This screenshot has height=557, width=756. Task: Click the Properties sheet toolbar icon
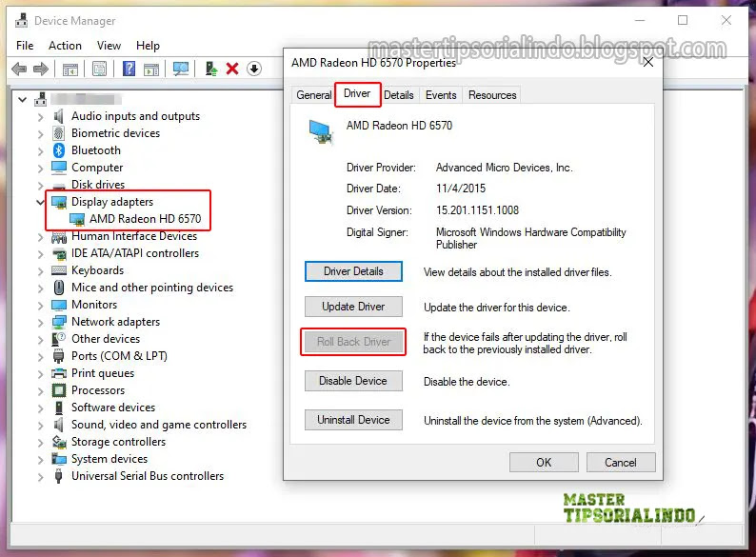(x=99, y=69)
